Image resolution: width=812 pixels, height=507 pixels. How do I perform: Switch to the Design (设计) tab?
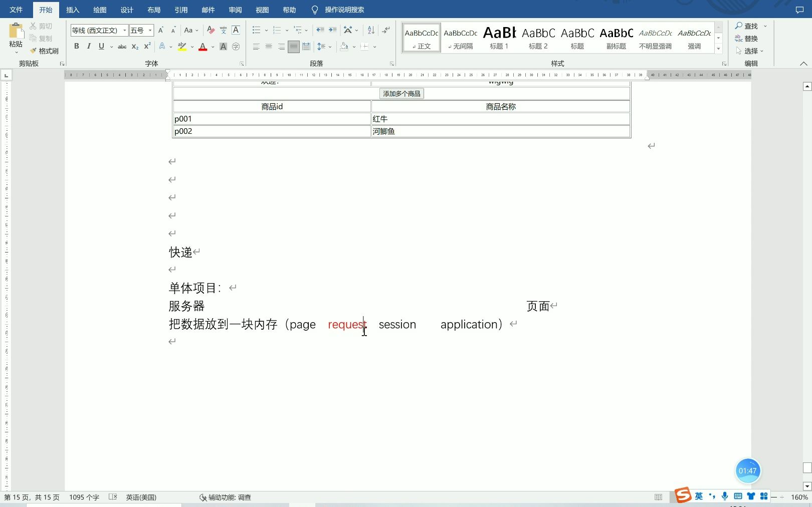127,10
